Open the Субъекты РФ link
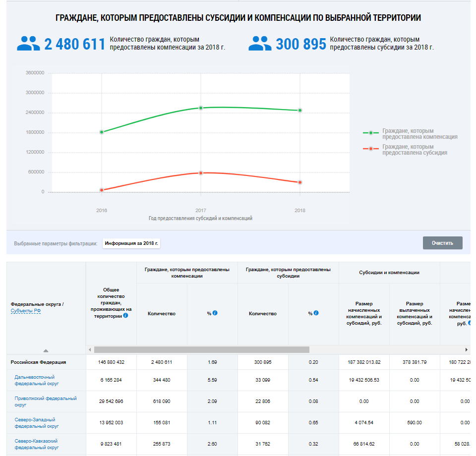This screenshot has width=476, height=456. 26,311
